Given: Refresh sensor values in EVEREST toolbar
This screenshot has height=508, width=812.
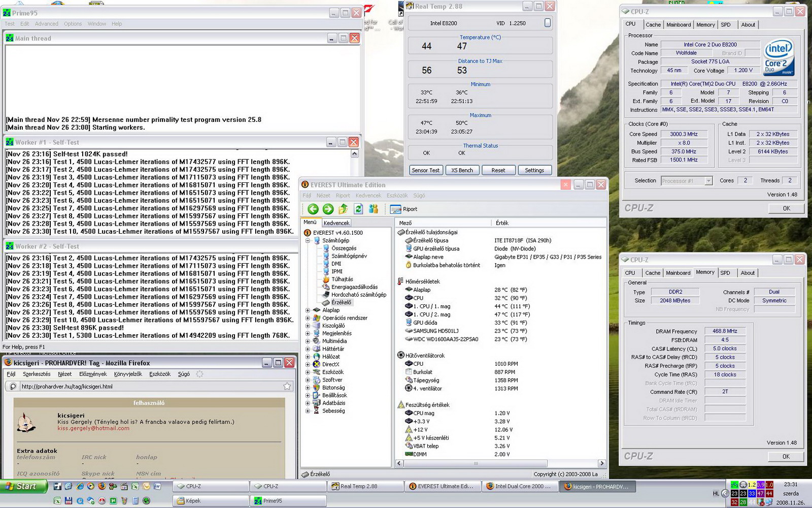Looking at the screenshot, I should tap(358, 209).
